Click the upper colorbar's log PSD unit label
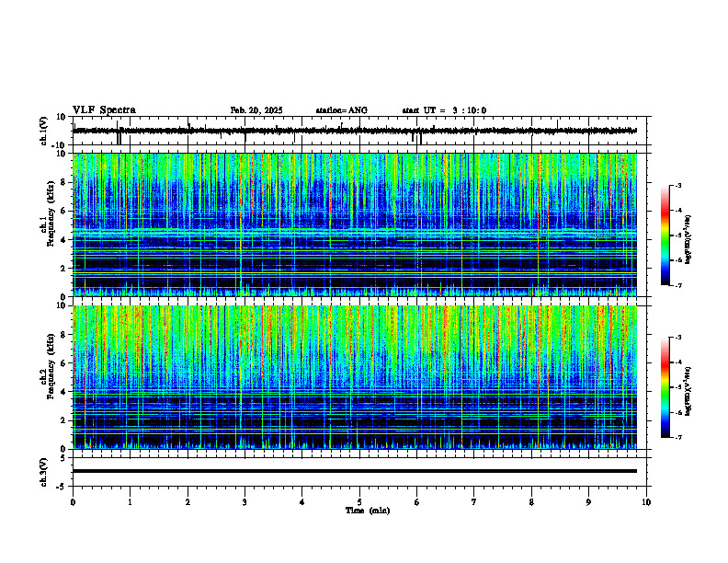 (x=688, y=240)
